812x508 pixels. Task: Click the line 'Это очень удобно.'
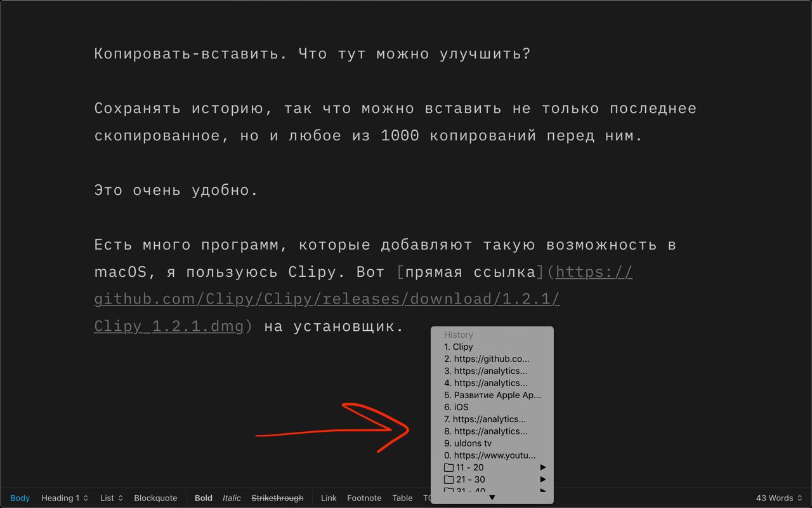click(x=176, y=190)
